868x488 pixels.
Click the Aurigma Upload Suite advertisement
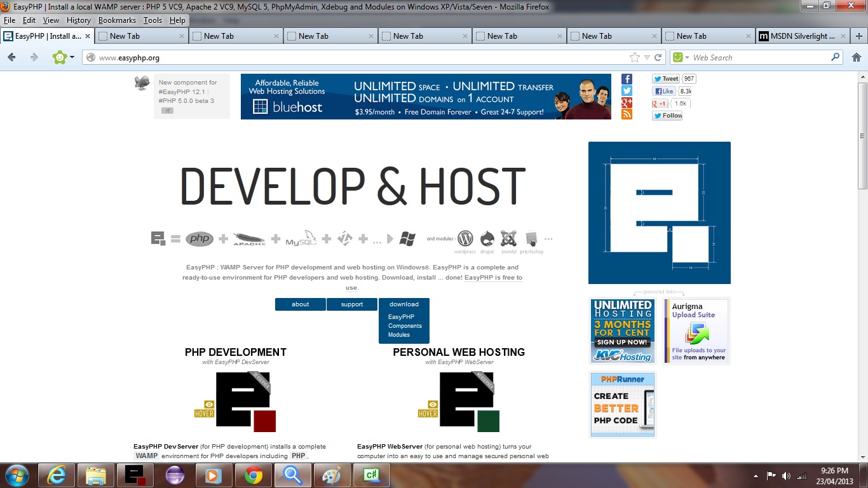pyautogui.click(x=696, y=331)
